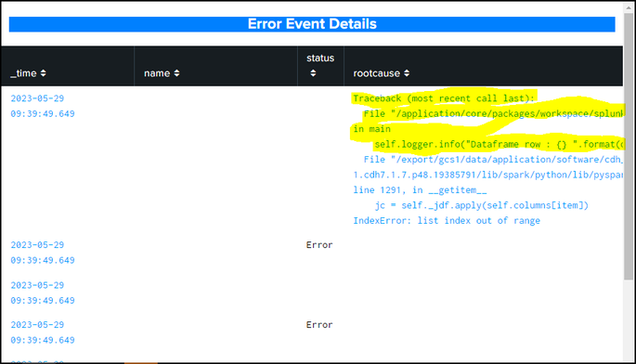Select the rootcause column header text

pos(376,73)
